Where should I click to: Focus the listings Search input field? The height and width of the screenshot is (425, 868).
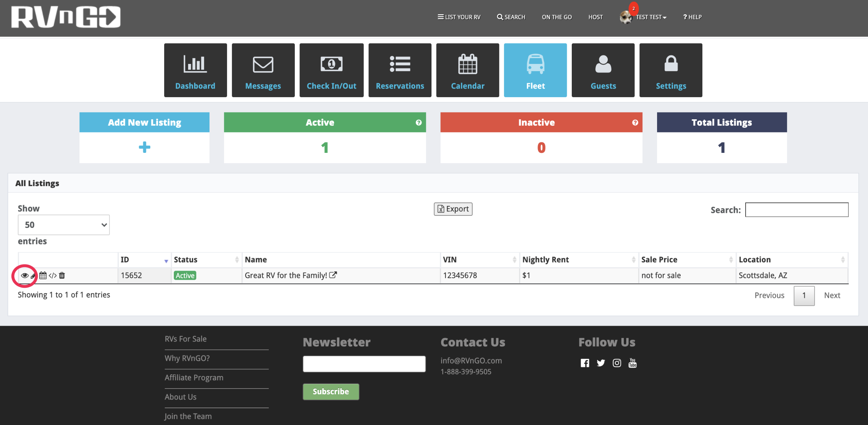797,210
